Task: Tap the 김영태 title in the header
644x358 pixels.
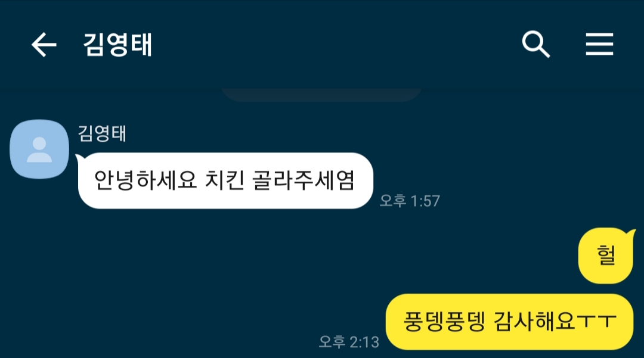Action: click(x=117, y=44)
